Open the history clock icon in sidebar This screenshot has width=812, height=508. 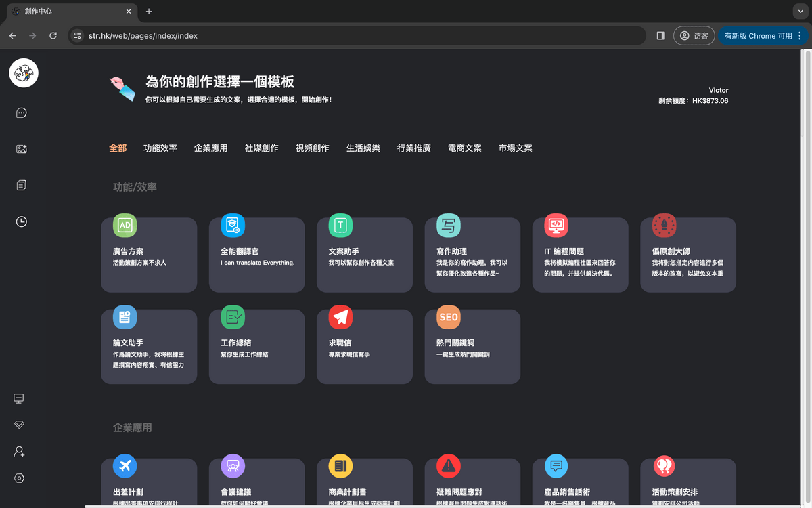(x=21, y=221)
